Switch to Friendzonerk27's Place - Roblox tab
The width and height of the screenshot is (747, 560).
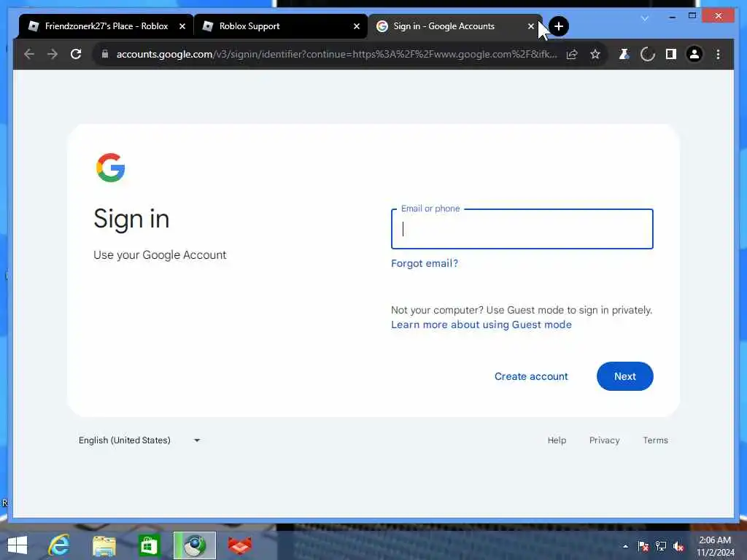point(107,26)
